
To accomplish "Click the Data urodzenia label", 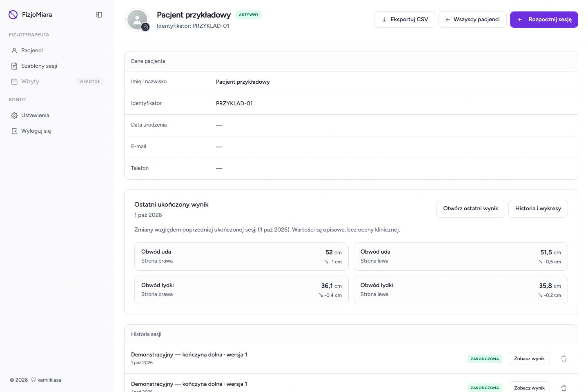I will tap(149, 125).
